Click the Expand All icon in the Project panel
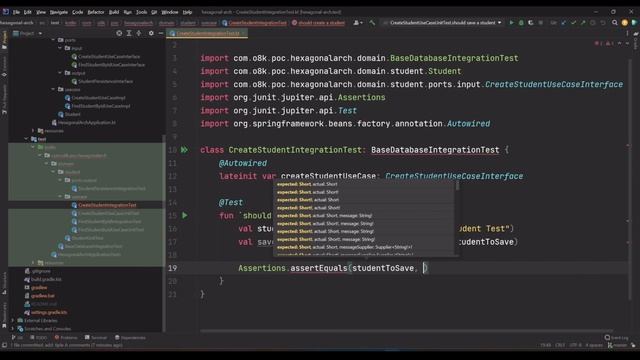The image size is (640, 360). click(129, 33)
